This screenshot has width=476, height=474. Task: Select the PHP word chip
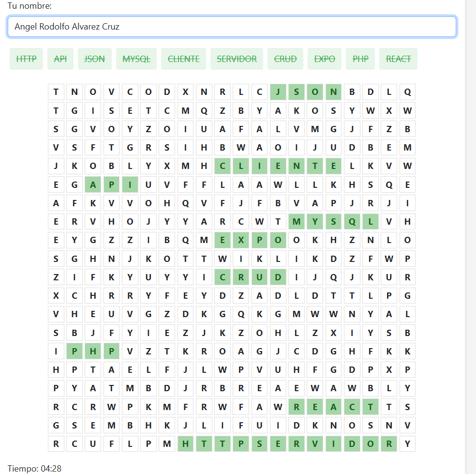tap(360, 59)
